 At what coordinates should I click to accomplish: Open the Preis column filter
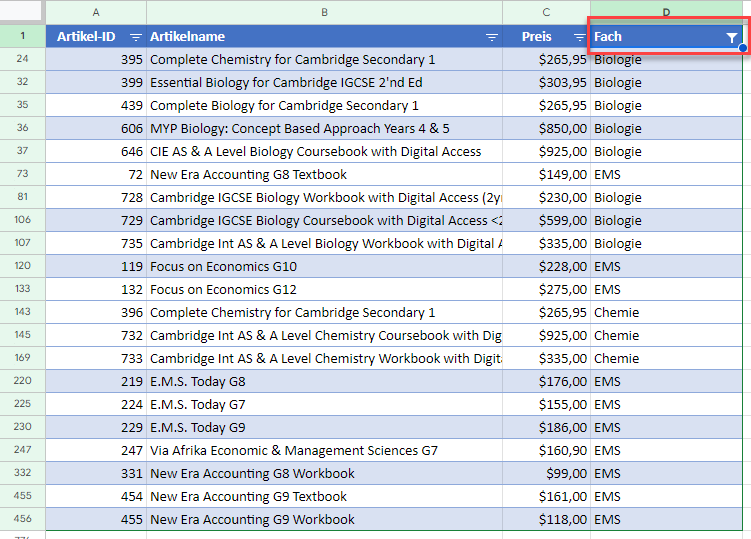coord(580,37)
